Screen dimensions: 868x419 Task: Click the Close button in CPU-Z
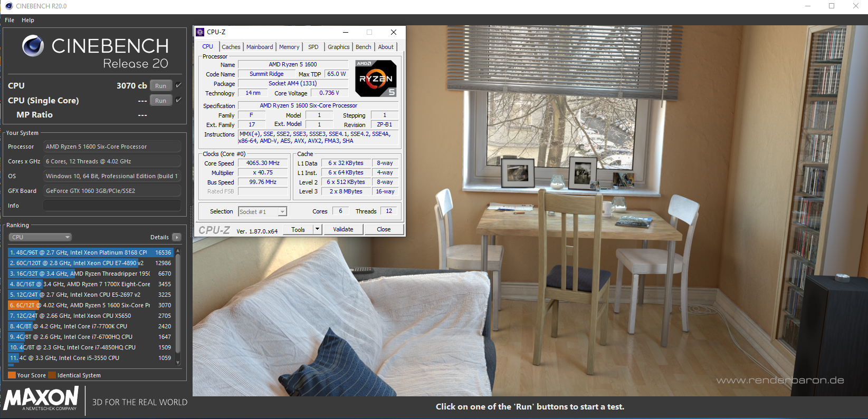(384, 229)
